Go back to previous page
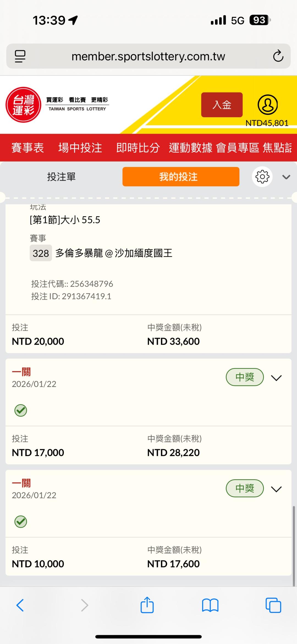Screen dimensions: 297x644 click(20, 605)
